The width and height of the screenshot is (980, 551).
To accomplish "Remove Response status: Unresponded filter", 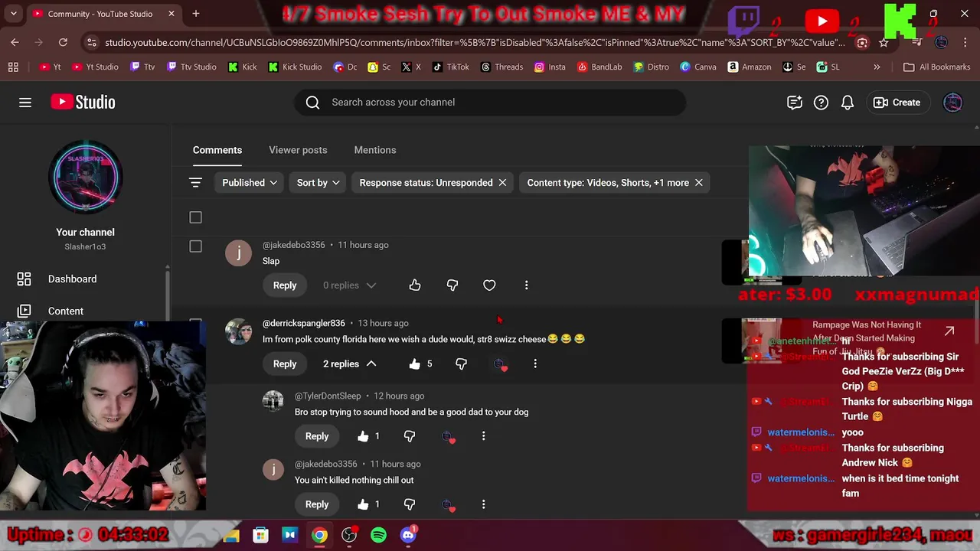I will coord(502,183).
